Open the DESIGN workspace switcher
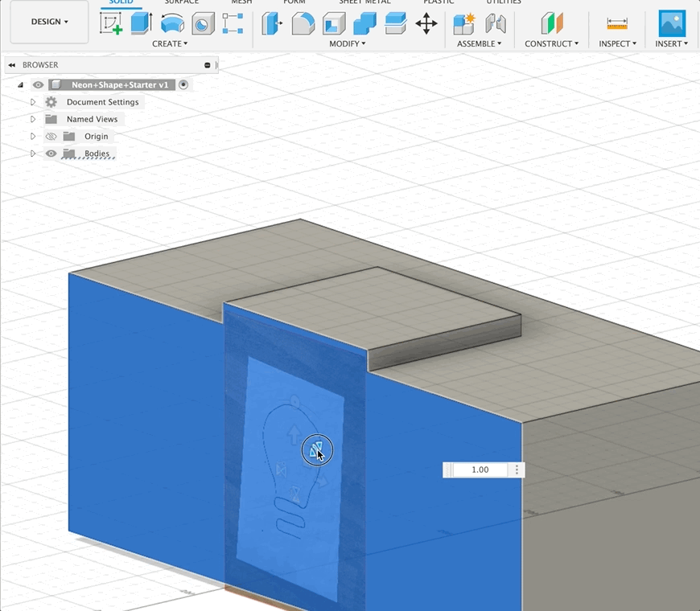The height and width of the screenshot is (611, 700). [x=47, y=22]
